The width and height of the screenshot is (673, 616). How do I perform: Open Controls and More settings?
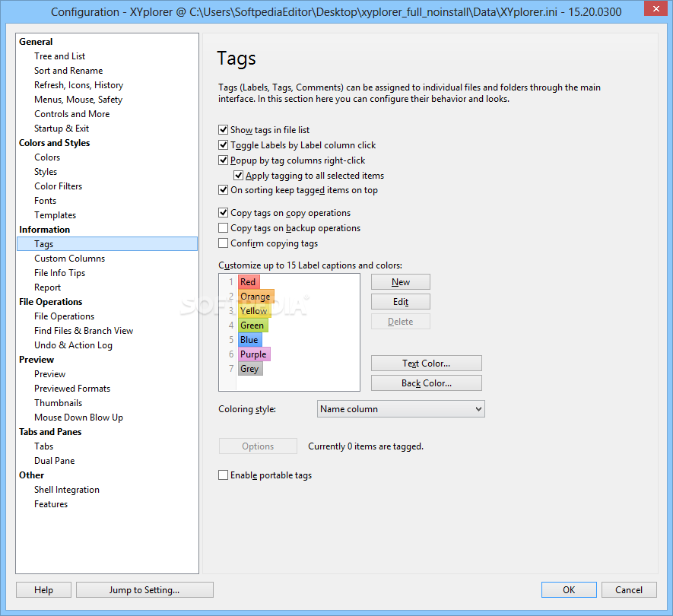click(71, 114)
